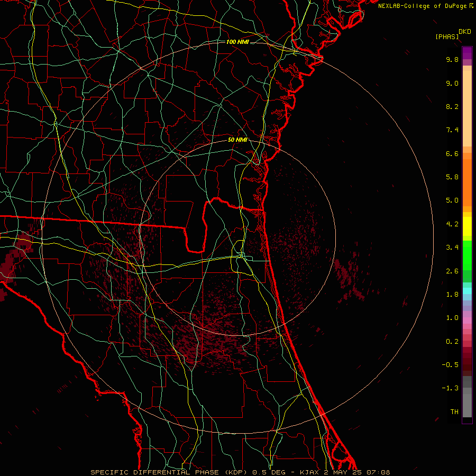The height and width of the screenshot is (476, 476).
Task: Select the 50 NMI range ring label
Action: pyautogui.click(x=237, y=140)
